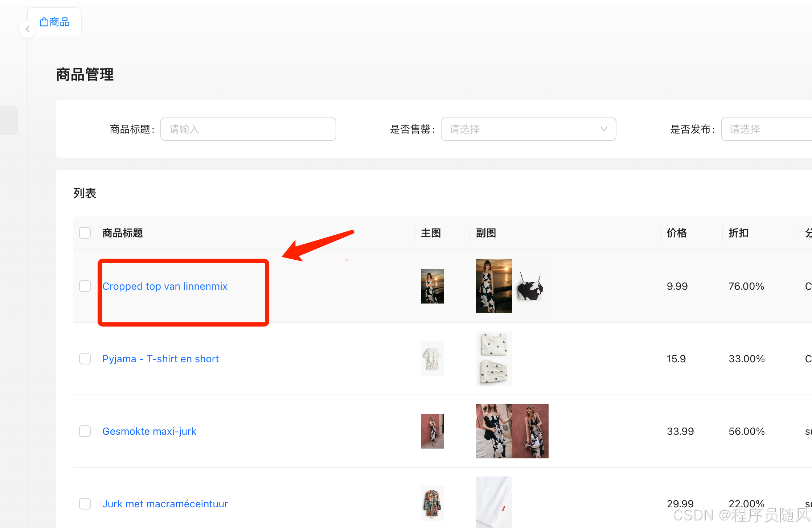812x528 pixels.
Task: Check the Cropped top van linnenmix row checkbox
Action: [x=85, y=286]
